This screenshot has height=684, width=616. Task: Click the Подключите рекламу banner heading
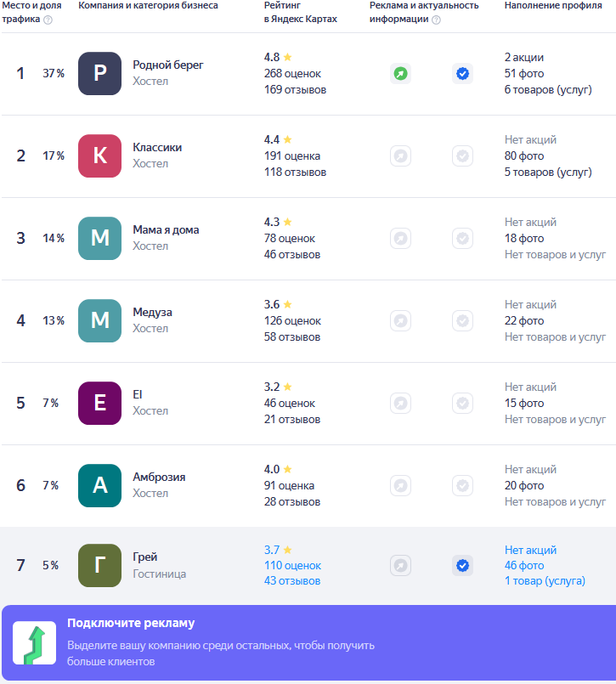coord(131,623)
